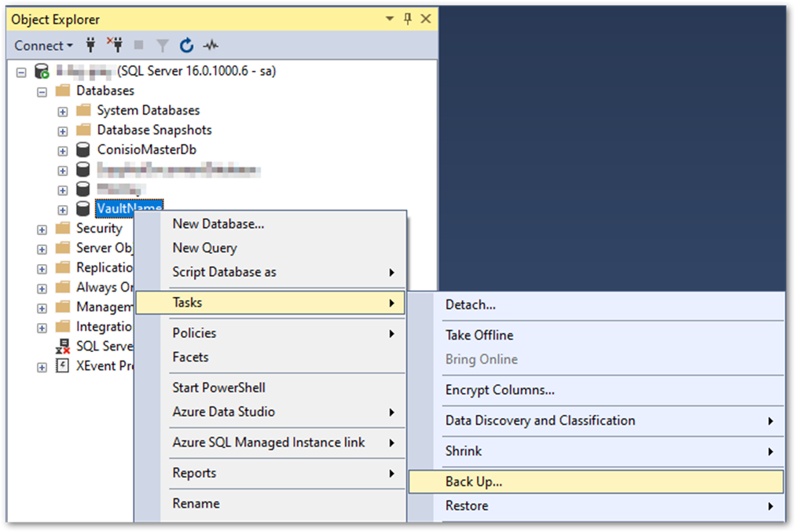Screen dimensions: 796x532
Task: Expand the VaultName database node
Action: [62, 208]
